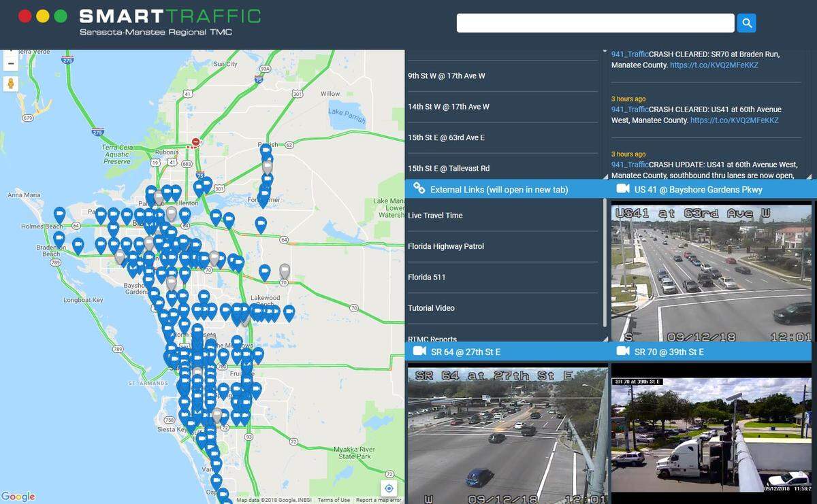This screenshot has width=817, height=504.
Task: Click Report a map error link
Action: coord(379,501)
